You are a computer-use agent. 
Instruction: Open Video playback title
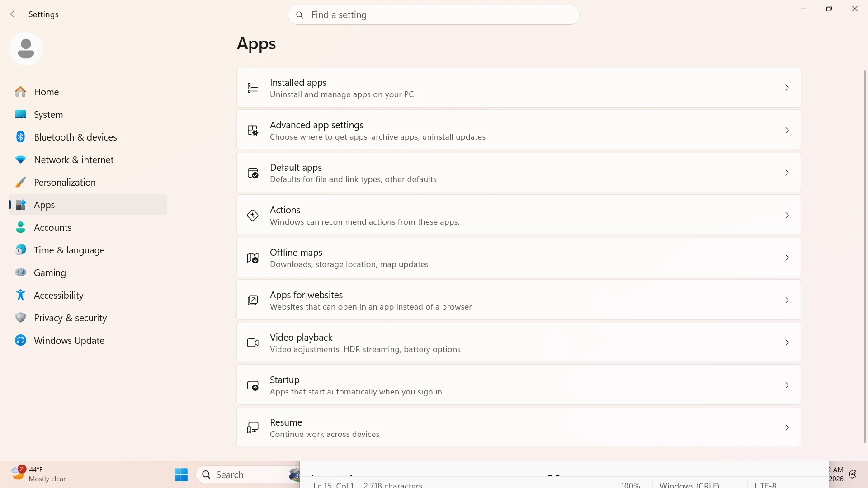coord(301,338)
